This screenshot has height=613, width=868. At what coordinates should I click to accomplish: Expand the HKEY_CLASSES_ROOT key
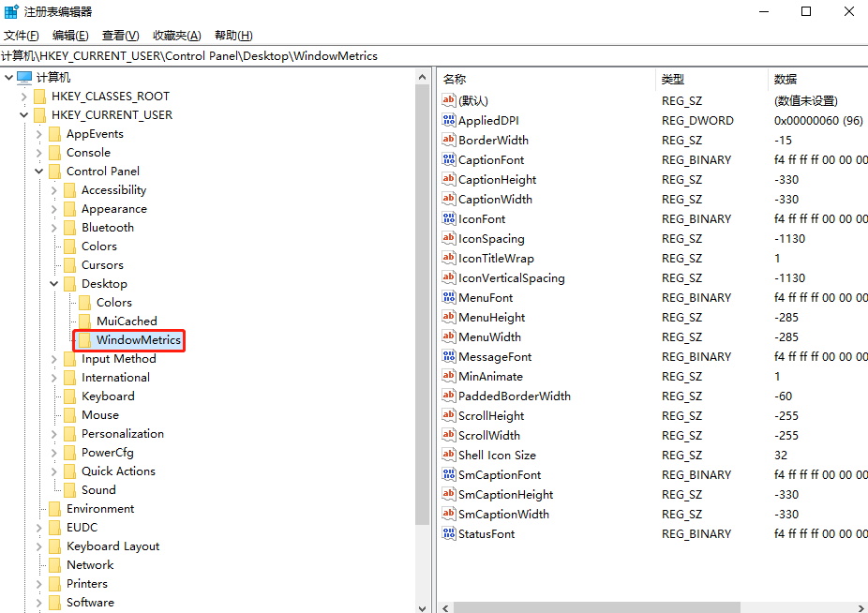pyautogui.click(x=23, y=97)
